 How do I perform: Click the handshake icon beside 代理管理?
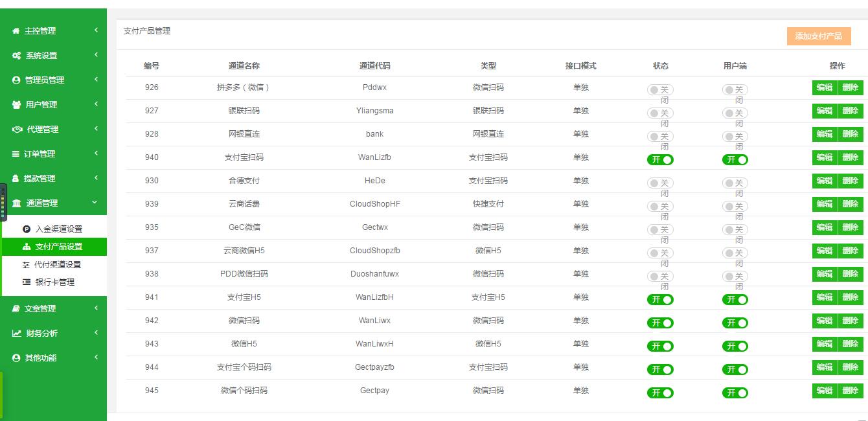click(x=17, y=130)
